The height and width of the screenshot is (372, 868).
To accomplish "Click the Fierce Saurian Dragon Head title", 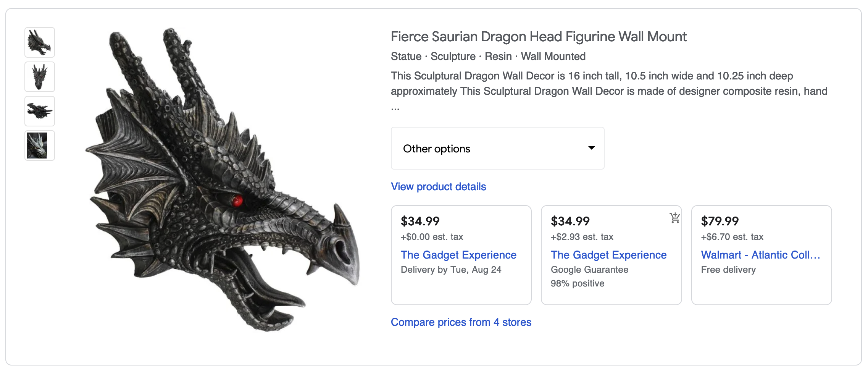I will [538, 37].
